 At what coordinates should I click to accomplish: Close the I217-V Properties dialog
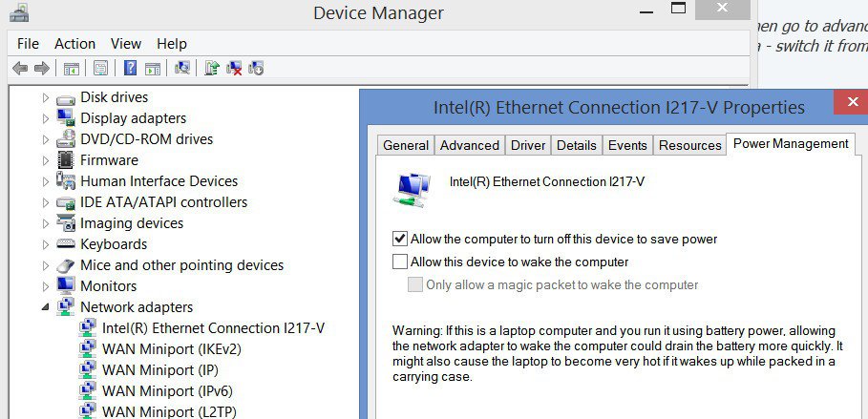pos(852,102)
